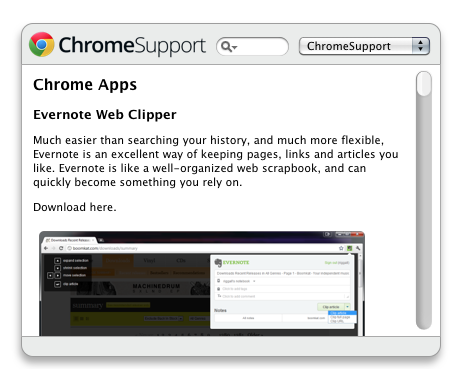Click the vertical scrollbar track below the thumb
Image resolution: width=463 pixels, height=383 pixels.
pyautogui.click(x=424, y=213)
